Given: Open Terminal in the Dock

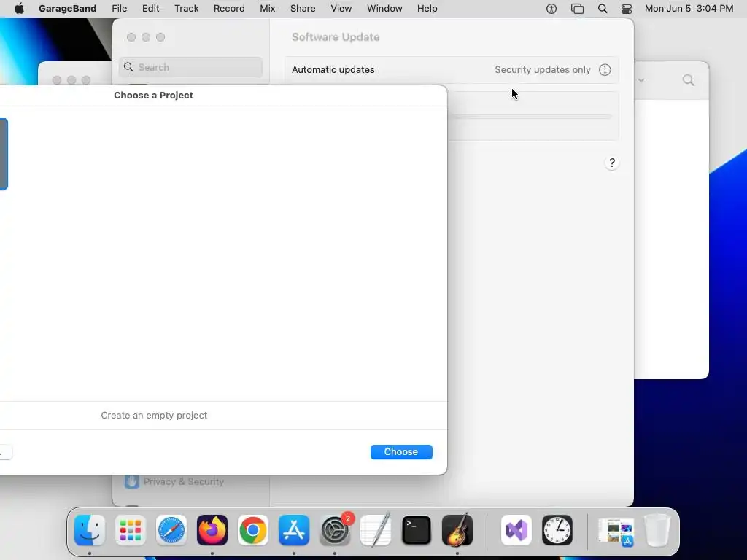Looking at the screenshot, I should click(417, 530).
